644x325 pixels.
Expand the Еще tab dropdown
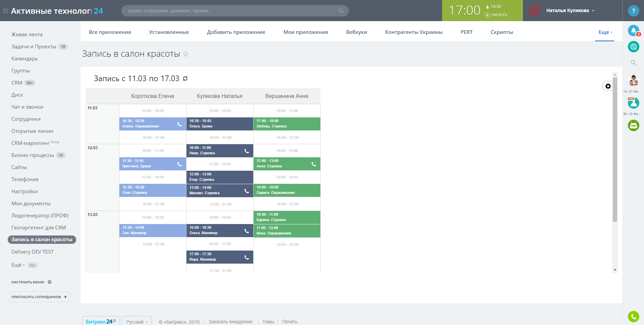pos(605,32)
